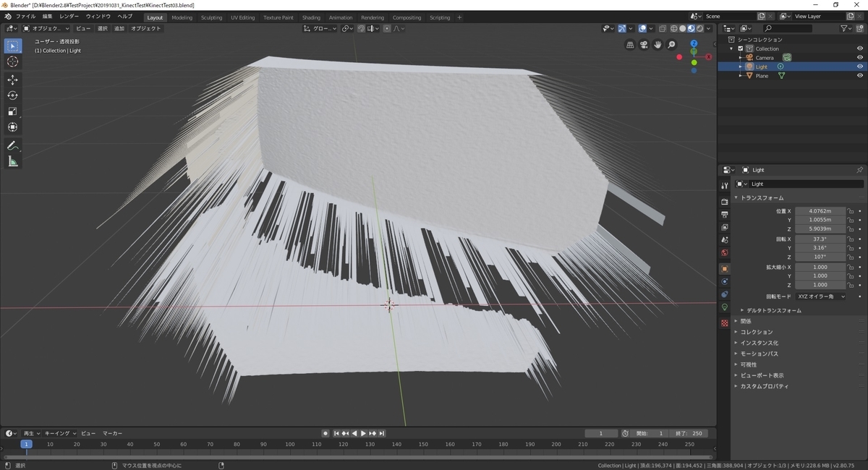This screenshot has width=868, height=470.
Task: Toggle viewport overlays display
Action: click(642, 28)
